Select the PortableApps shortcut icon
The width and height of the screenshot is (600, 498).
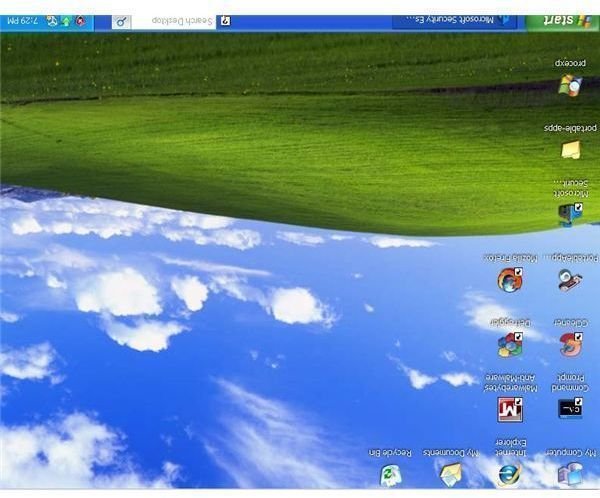click(x=570, y=280)
